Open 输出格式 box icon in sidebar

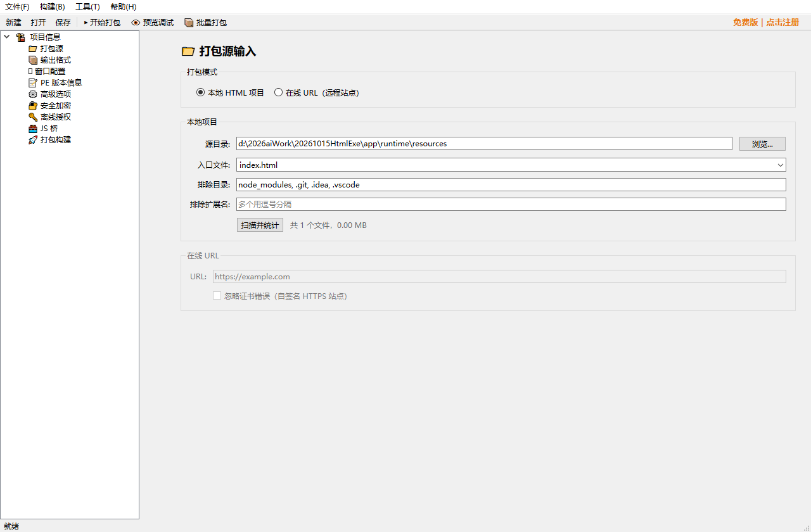pyautogui.click(x=33, y=60)
